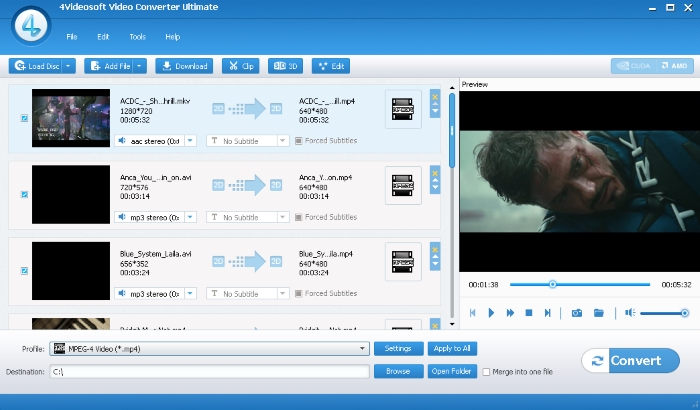The image size is (700, 410).
Task: Click the ACDC_-_Sh...hrill.mkv file name
Action: pyautogui.click(x=155, y=101)
